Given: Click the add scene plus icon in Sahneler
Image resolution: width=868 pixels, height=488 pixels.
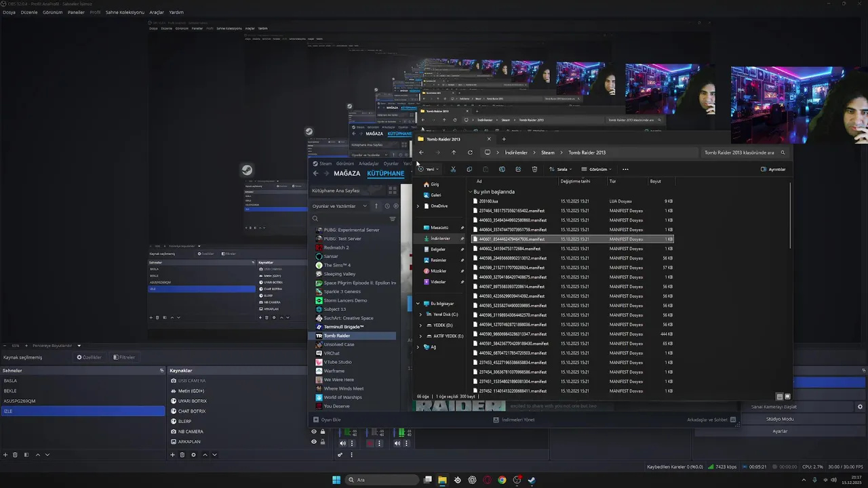Looking at the screenshot, I should pyautogui.click(x=5, y=455).
